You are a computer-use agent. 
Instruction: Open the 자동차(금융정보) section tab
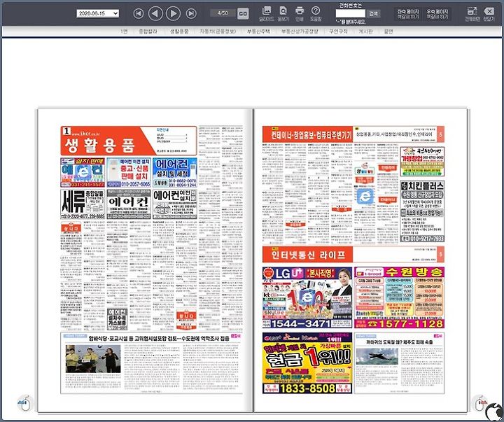[218, 31]
